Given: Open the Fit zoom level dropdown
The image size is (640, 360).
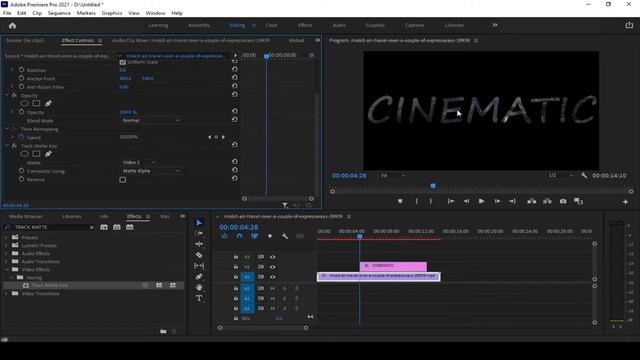Looking at the screenshot, I should [392, 176].
